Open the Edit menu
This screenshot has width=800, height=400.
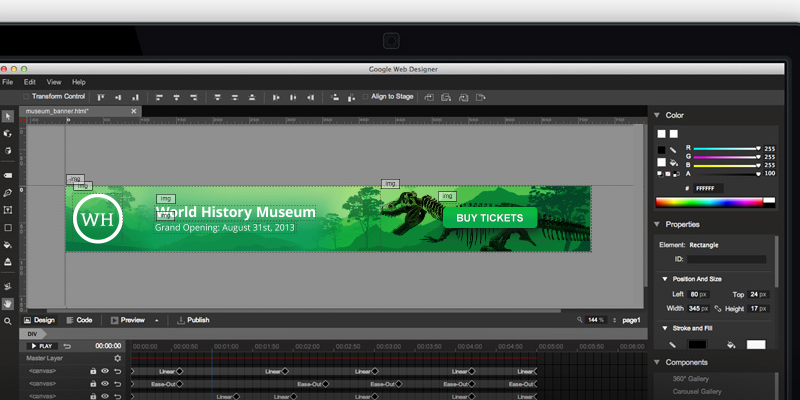[30, 82]
